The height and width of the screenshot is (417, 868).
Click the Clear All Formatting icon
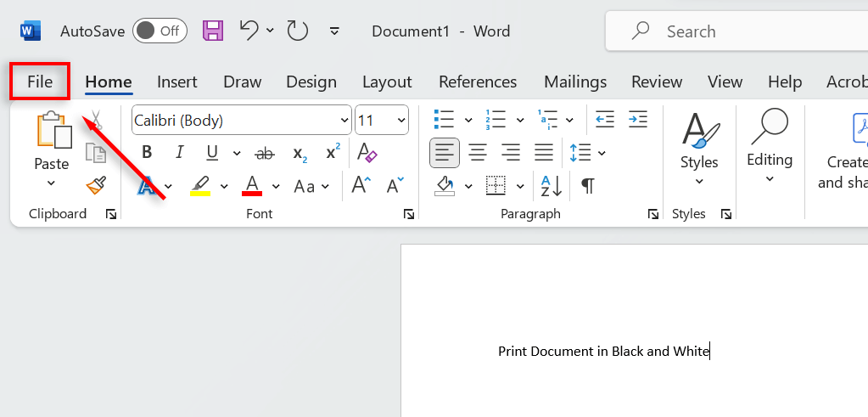point(367,153)
